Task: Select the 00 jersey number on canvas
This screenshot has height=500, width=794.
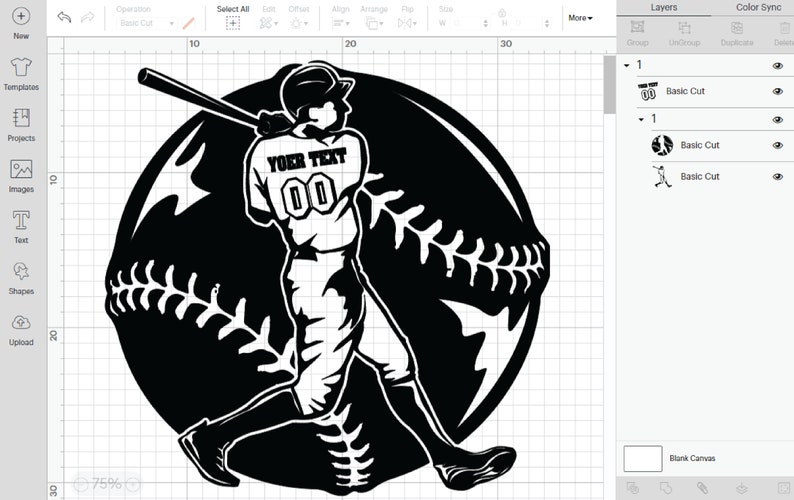Action: [x=307, y=196]
